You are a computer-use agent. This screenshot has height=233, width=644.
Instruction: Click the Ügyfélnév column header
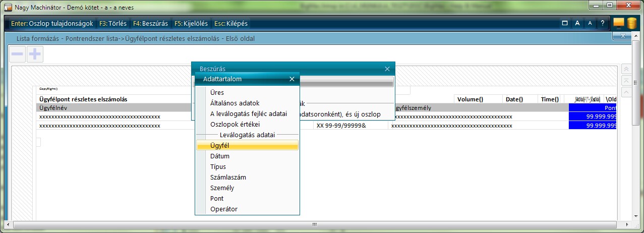(116, 108)
